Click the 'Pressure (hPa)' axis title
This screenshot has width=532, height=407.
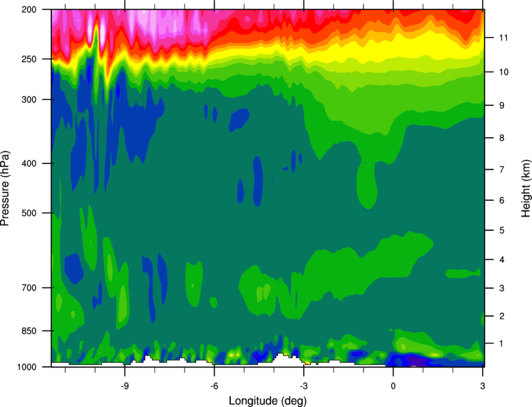pos(5,188)
